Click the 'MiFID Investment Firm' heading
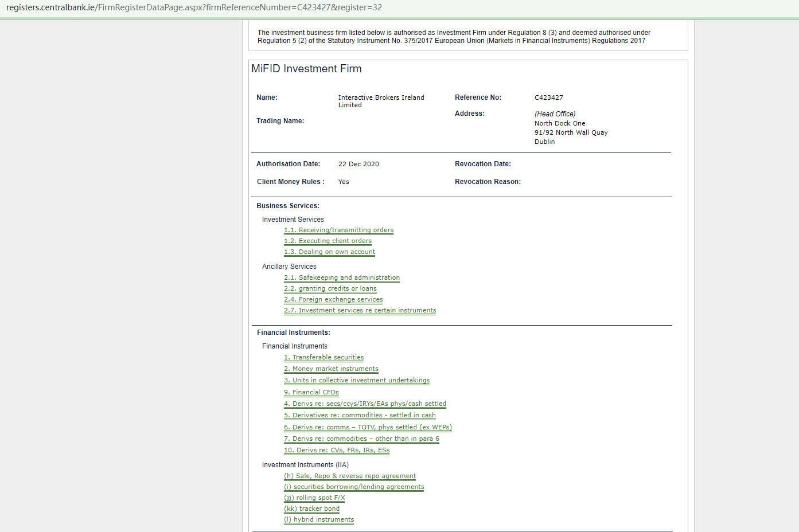Viewport: 799px width, 532px height. (306, 69)
